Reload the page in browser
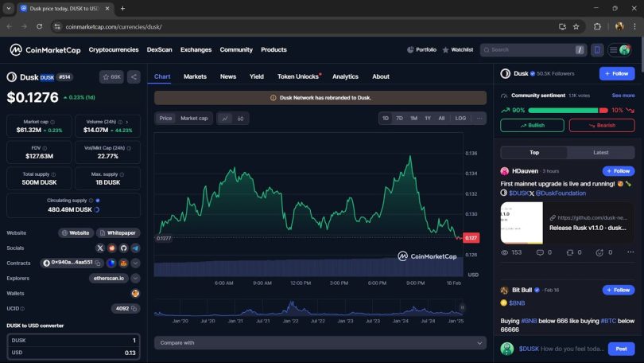Image resolution: width=644 pixels, height=363 pixels. (x=40, y=26)
